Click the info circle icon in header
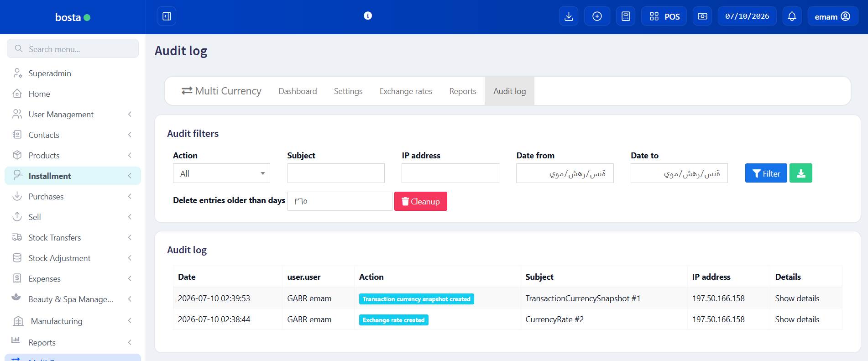The width and height of the screenshot is (868, 361). coord(368,16)
